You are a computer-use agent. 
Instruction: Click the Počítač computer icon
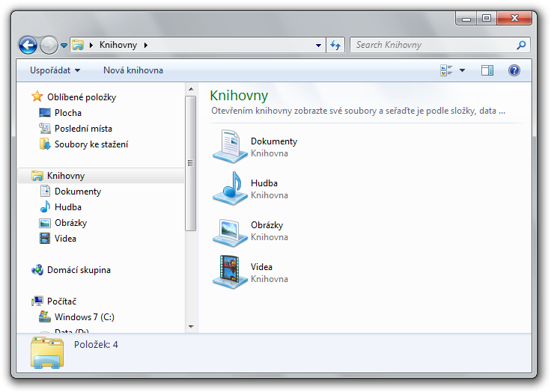point(37,301)
